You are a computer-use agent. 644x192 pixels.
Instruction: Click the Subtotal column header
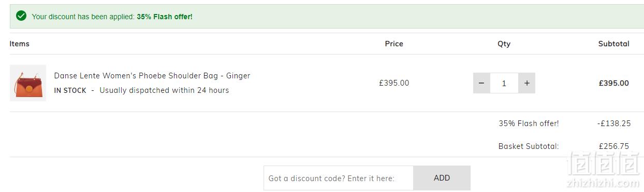pos(613,44)
